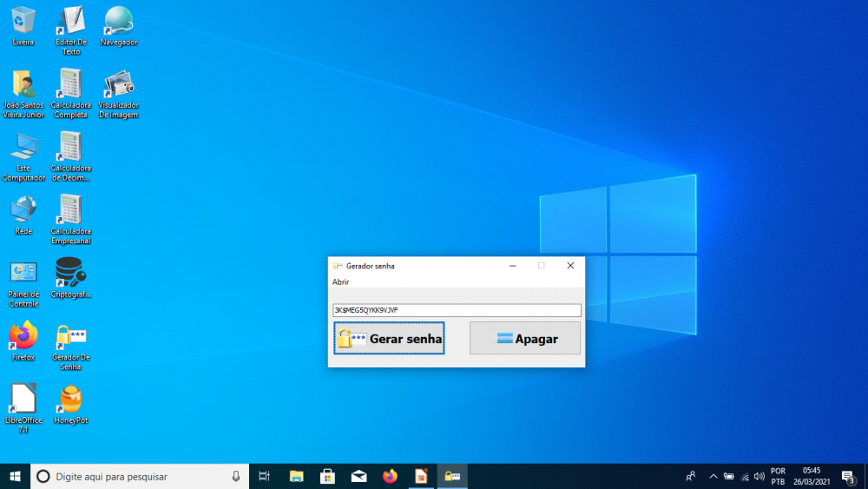This screenshot has width=868, height=489.
Task: Click the generated password text field
Action: (457, 310)
